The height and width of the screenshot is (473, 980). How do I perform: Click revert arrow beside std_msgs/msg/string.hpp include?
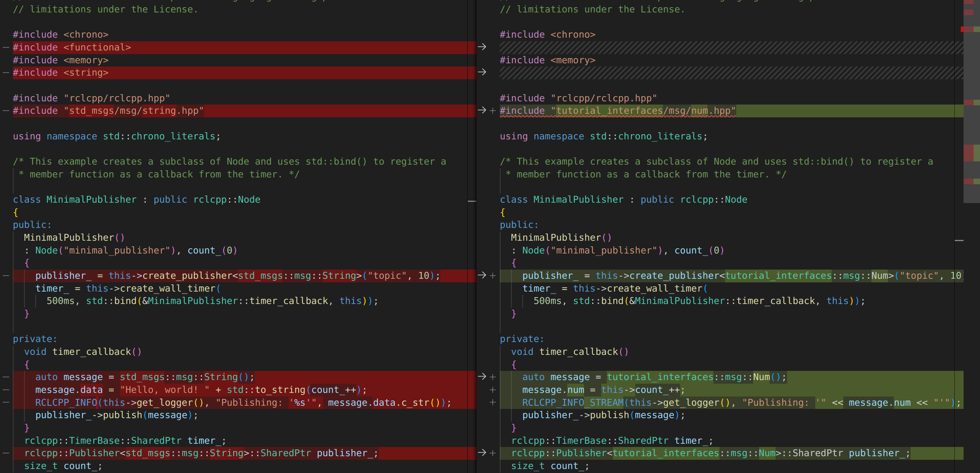pyautogui.click(x=482, y=111)
